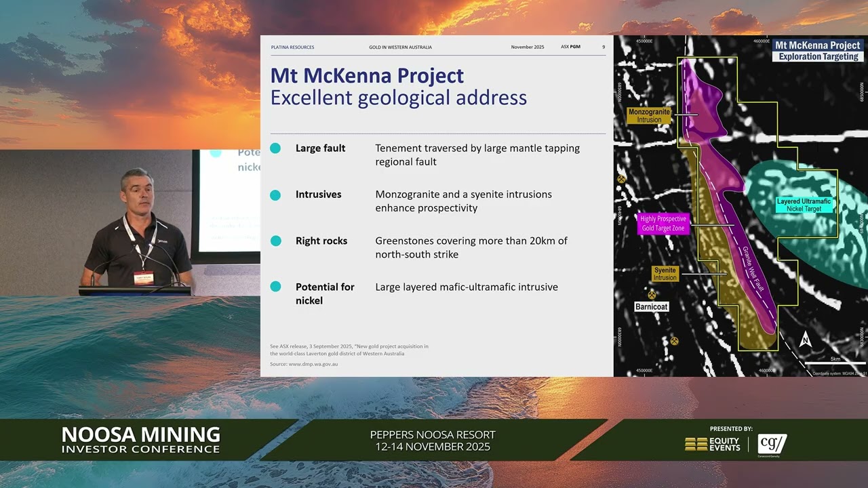868x488 pixels.
Task: Click the 'GOLD IN WESTERN AUSTRALIA' header text
Action: (400, 47)
